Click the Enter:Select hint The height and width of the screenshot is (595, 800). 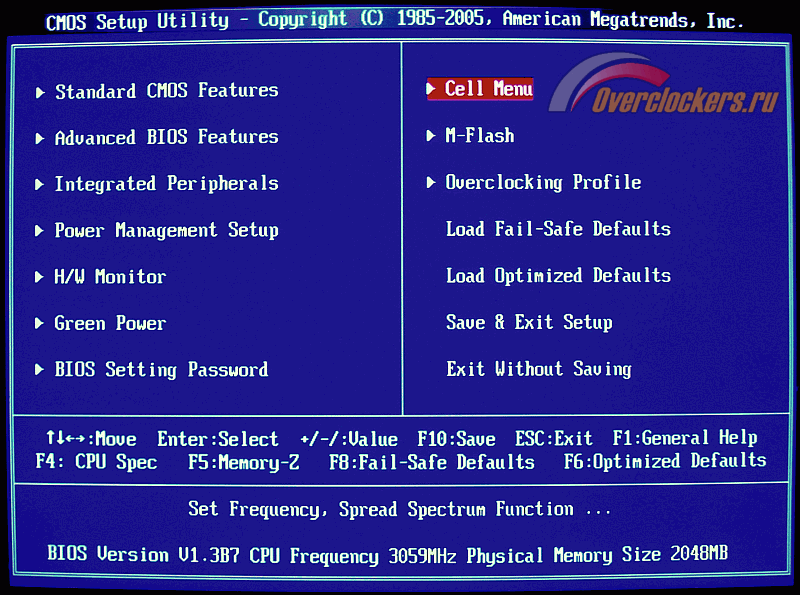click(x=218, y=439)
